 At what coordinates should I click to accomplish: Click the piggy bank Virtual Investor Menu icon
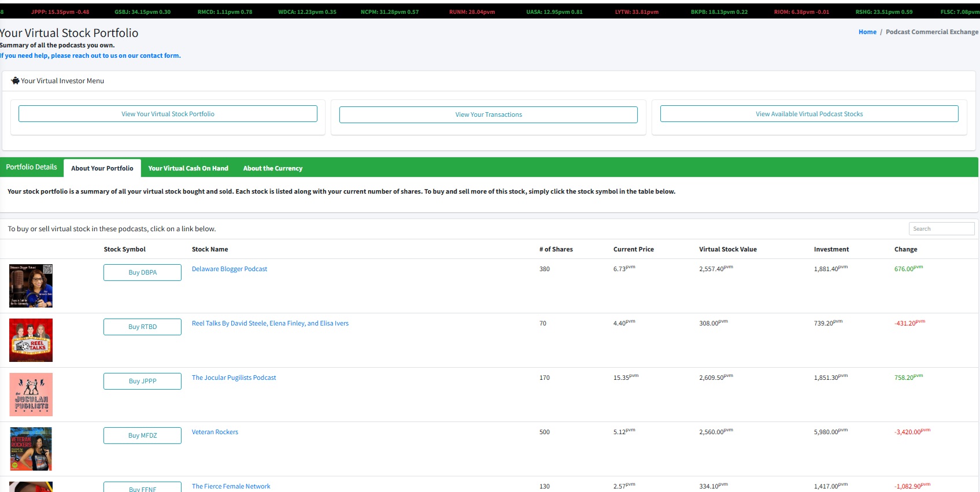click(x=15, y=81)
